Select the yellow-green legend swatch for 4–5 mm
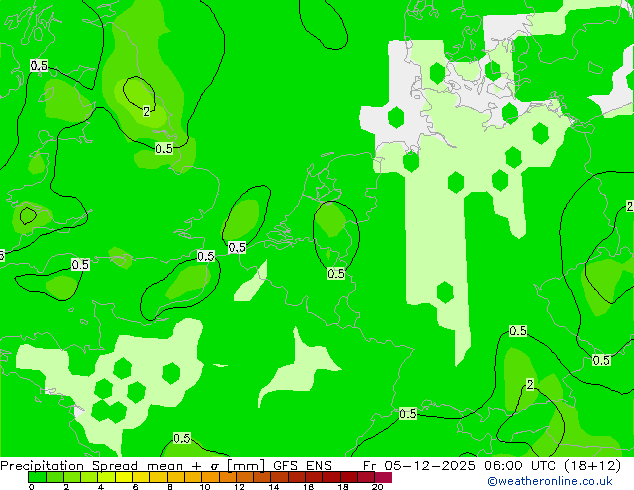Viewport: 634px width, 490px height. [x=107, y=477]
